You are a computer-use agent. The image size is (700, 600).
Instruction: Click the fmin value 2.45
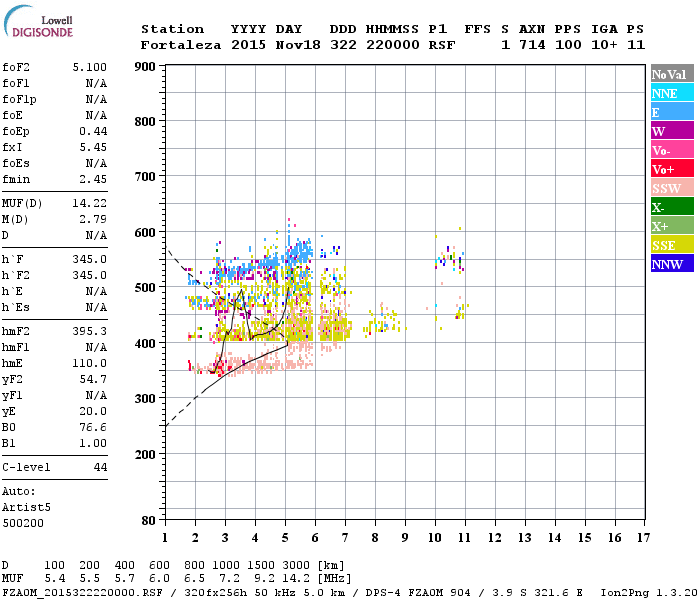93,179
